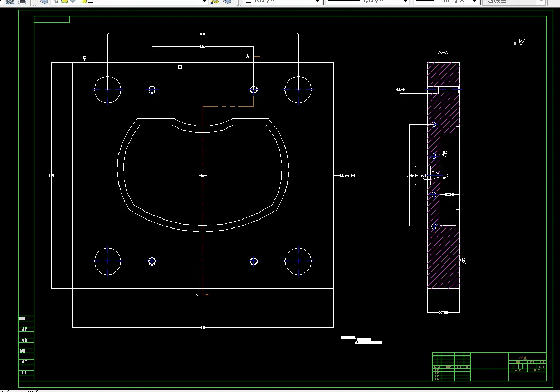Select the top-left large guide hole circle
Screen dimensions: 560x392
pyautogui.click(x=107, y=90)
